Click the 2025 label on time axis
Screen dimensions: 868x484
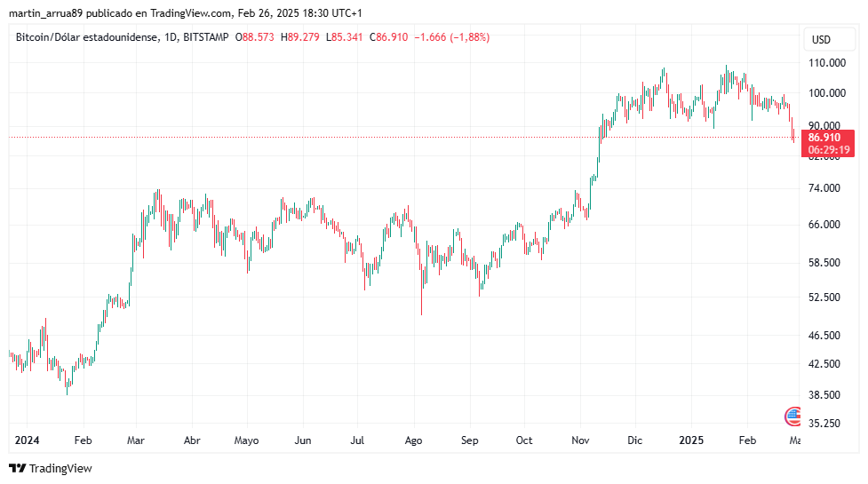coord(691,440)
